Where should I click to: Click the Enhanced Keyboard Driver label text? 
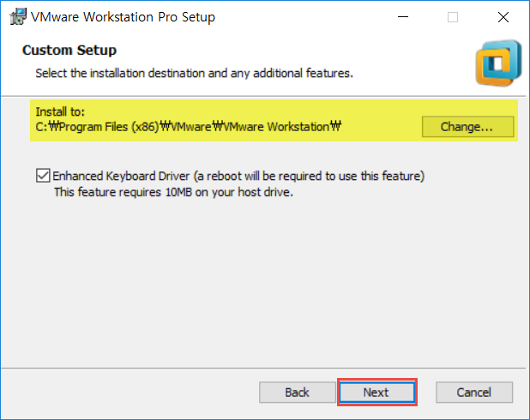pyautogui.click(x=121, y=176)
